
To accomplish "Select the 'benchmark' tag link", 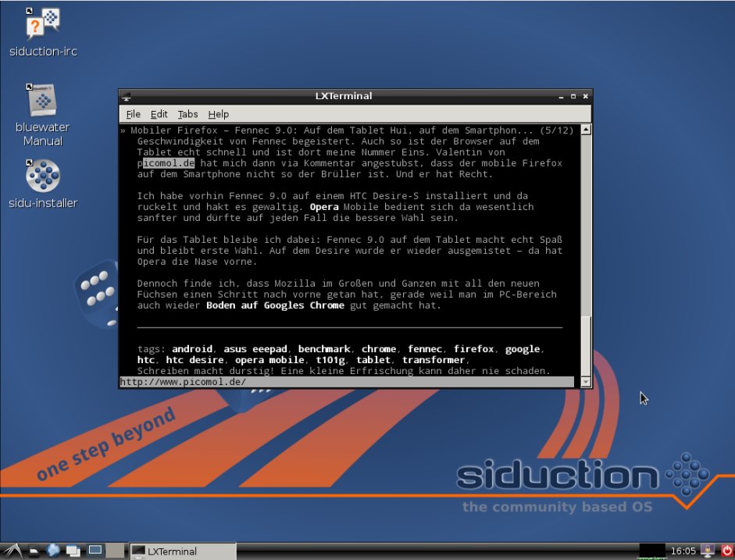I will [x=324, y=348].
